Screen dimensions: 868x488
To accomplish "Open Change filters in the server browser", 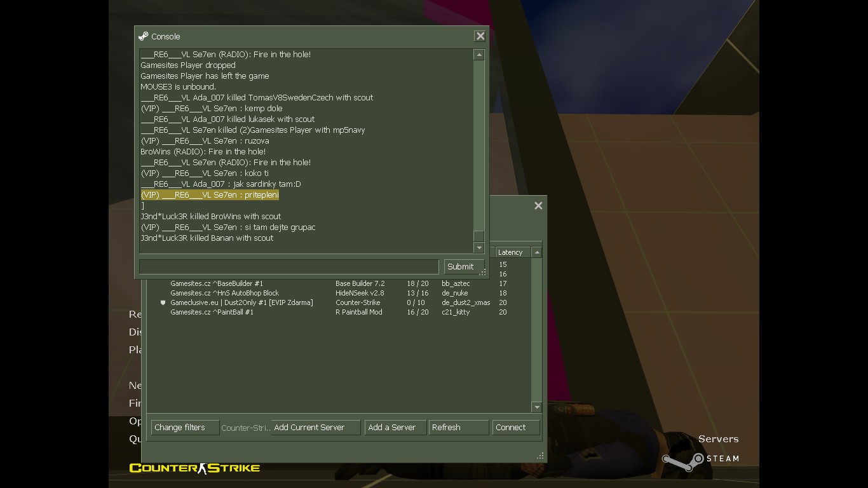I will (185, 428).
